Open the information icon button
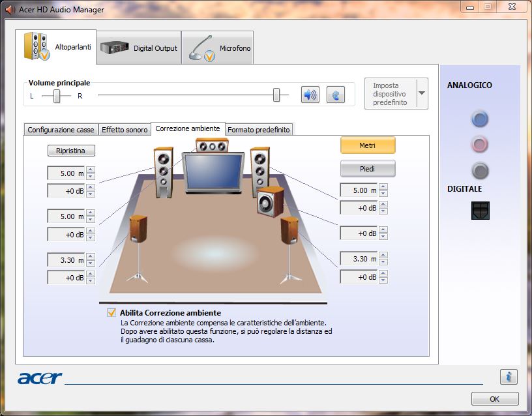This screenshot has height=416, width=532. tap(509, 377)
